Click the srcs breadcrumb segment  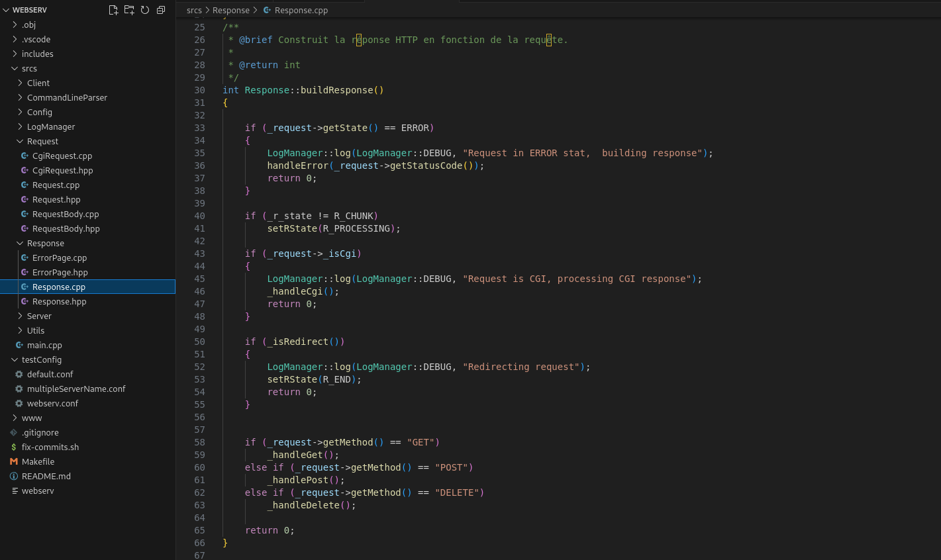point(194,10)
